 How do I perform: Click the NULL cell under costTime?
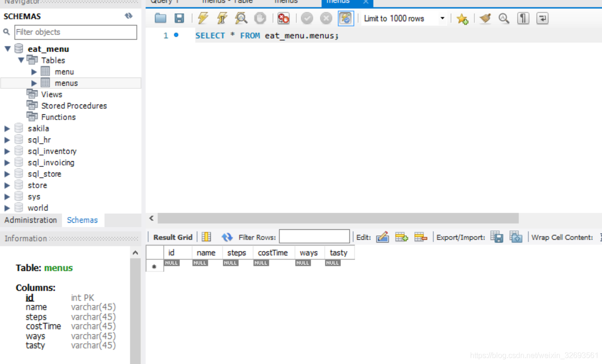tap(261, 263)
